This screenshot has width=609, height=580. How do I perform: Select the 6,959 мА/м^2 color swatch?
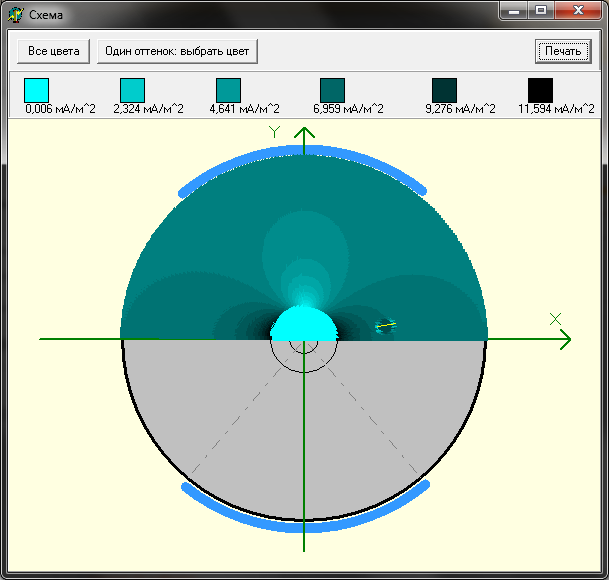pyautogui.click(x=332, y=90)
